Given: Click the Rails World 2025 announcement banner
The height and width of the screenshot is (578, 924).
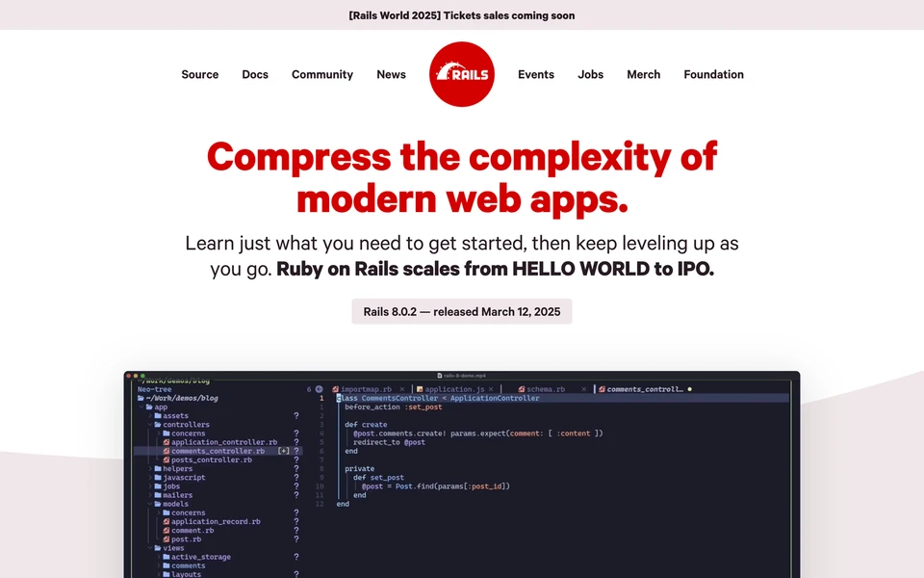Looking at the screenshot, I should point(461,15).
